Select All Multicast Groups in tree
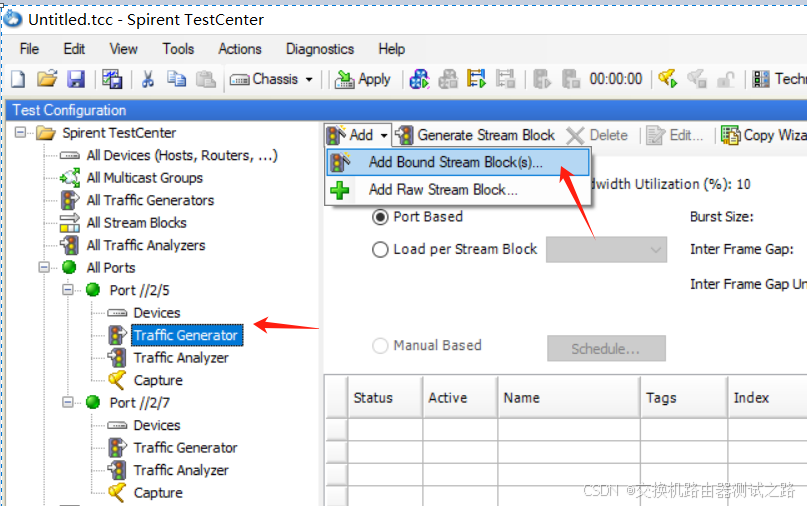This screenshot has height=506, width=807. tap(145, 178)
